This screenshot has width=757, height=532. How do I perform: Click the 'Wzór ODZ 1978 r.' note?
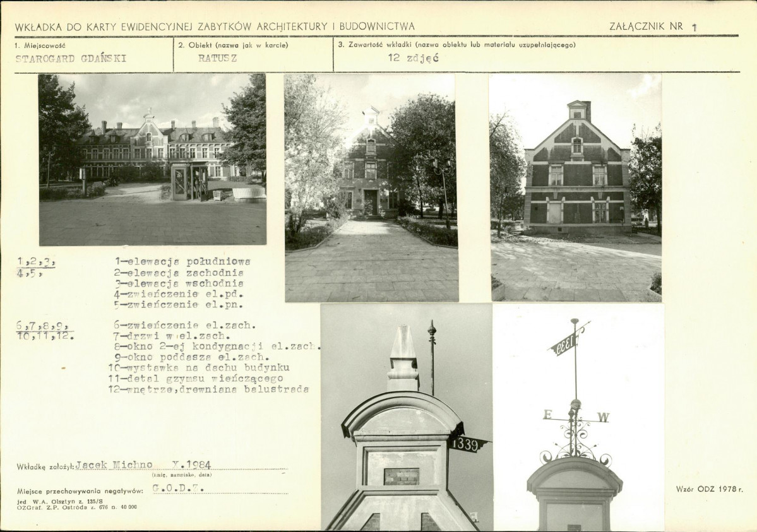tap(709, 489)
